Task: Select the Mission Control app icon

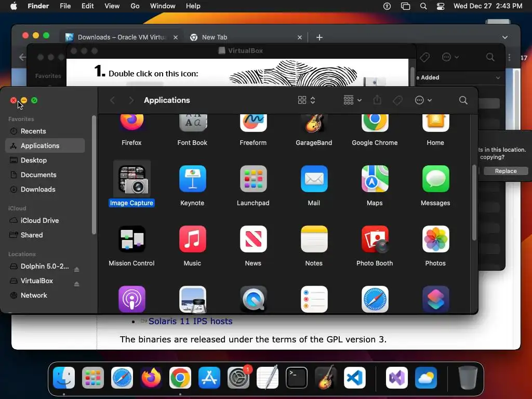Action: point(131,239)
